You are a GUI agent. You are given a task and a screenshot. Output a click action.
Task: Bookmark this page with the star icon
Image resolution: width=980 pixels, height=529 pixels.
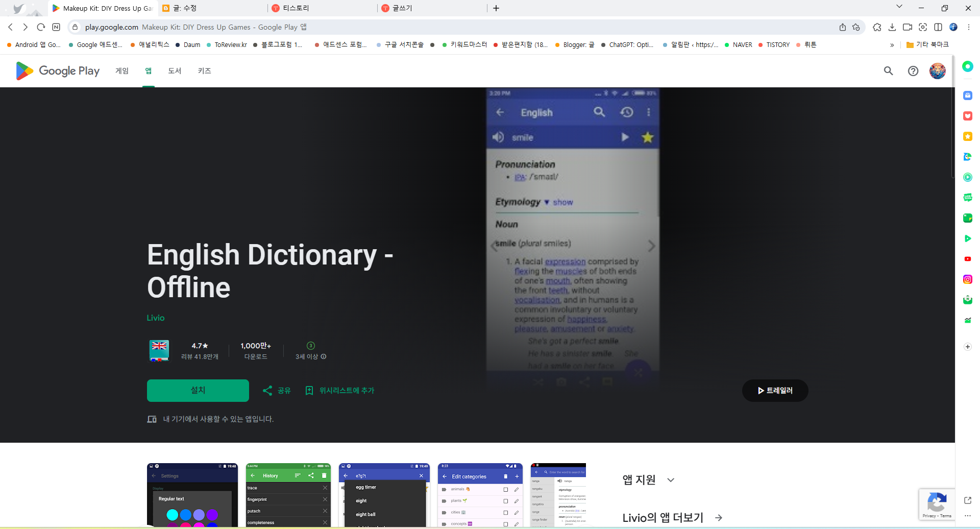pyautogui.click(x=856, y=27)
